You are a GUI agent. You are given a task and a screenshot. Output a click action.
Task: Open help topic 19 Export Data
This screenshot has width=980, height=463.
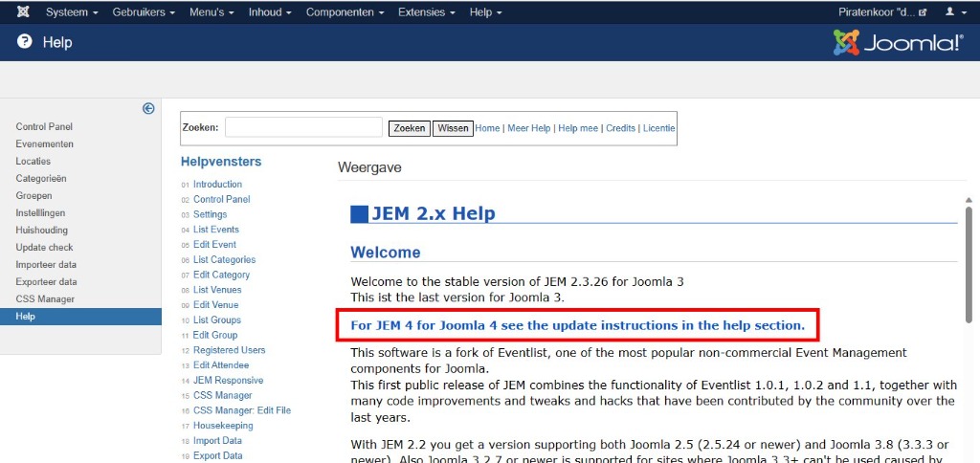217,455
